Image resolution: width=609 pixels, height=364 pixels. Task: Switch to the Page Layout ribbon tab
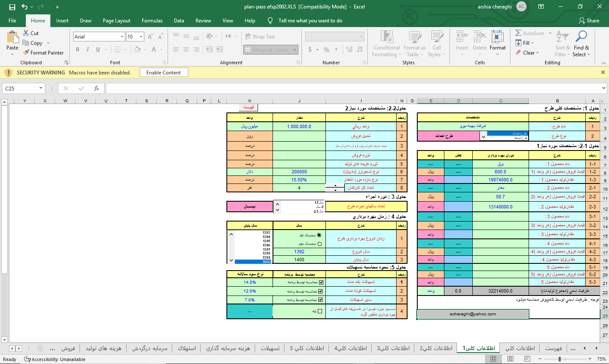116,21
